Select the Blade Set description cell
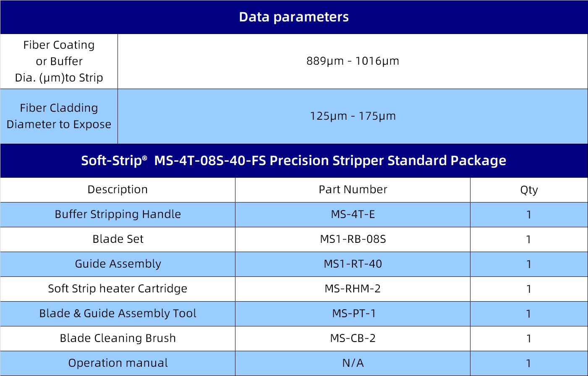Screen dimensions: 588x376 (118, 239)
